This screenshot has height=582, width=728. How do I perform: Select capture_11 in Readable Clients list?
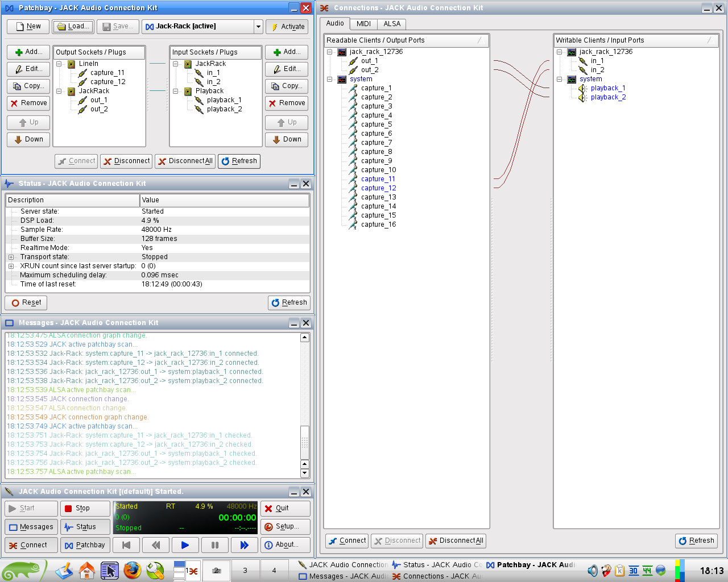tap(378, 179)
